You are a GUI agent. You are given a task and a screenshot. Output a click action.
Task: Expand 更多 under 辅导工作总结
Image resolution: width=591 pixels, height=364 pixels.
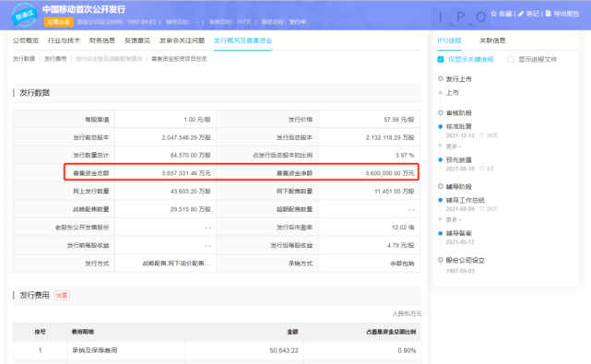[454, 219]
